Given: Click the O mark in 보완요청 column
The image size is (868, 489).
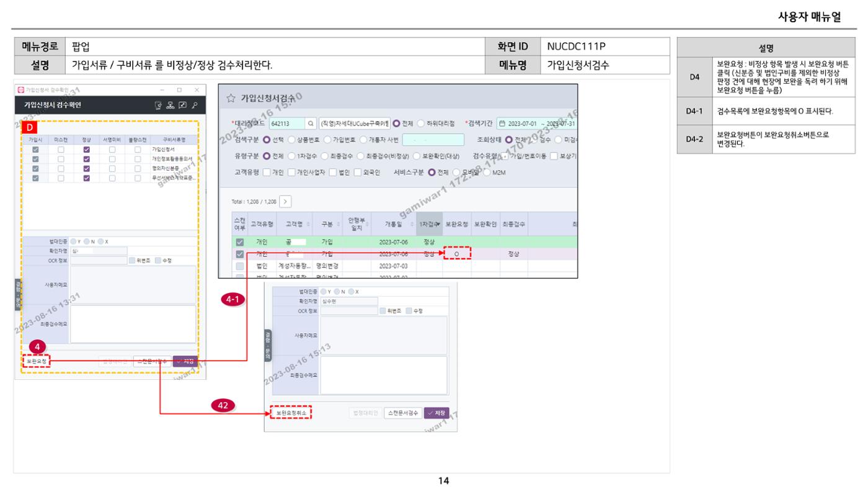Looking at the screenshot, I should pos(456,254).
